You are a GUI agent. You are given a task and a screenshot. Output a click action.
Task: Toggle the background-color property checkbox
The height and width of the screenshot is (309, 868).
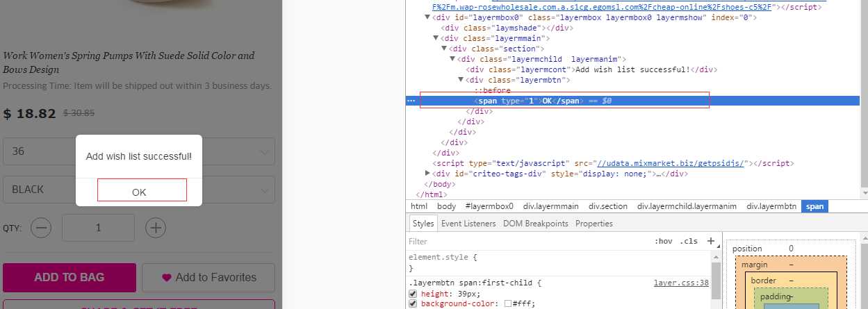coord(413,304)
